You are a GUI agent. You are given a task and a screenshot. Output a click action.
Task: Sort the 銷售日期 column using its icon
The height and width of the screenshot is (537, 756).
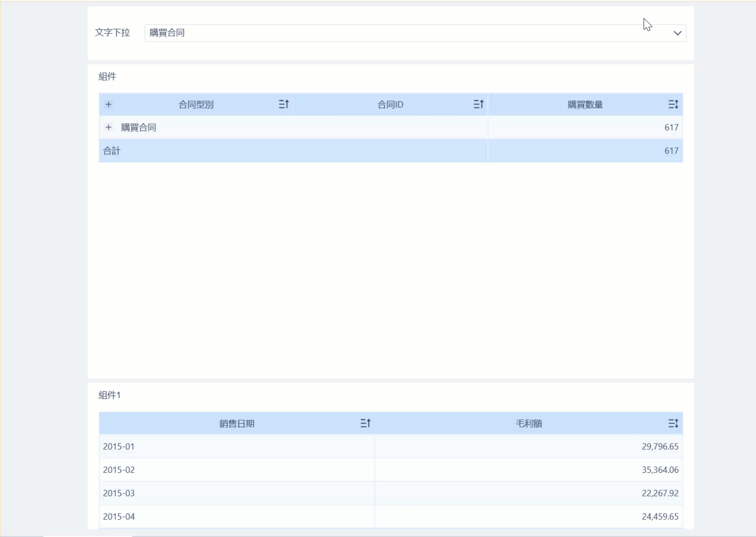365,423
